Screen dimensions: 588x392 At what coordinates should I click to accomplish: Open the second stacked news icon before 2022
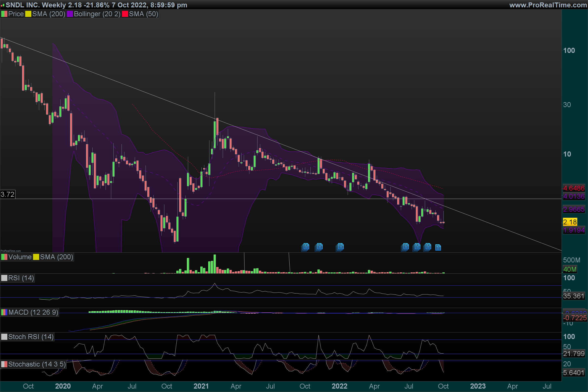click(x=319, y=247)
